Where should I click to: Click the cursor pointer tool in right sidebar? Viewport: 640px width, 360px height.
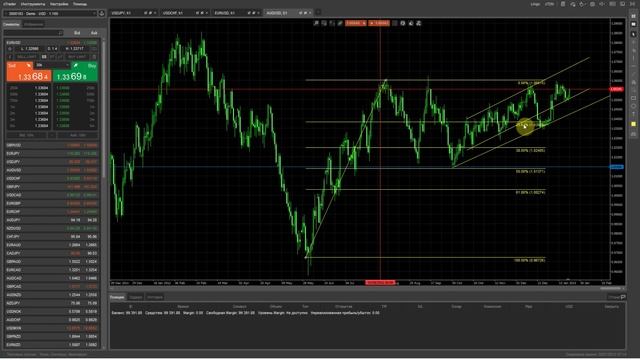tap(633, 34)
